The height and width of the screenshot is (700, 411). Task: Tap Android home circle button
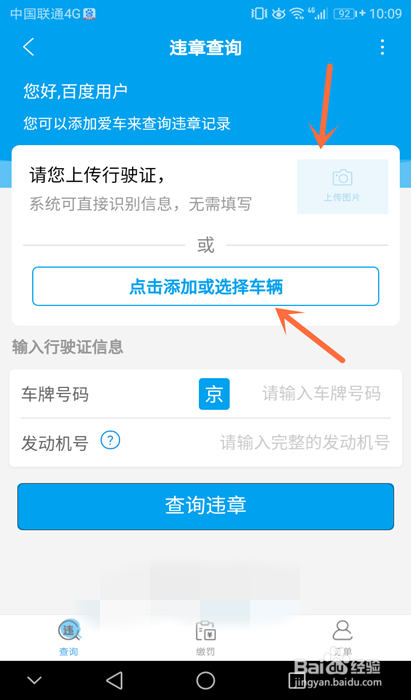tap(206, 680)
